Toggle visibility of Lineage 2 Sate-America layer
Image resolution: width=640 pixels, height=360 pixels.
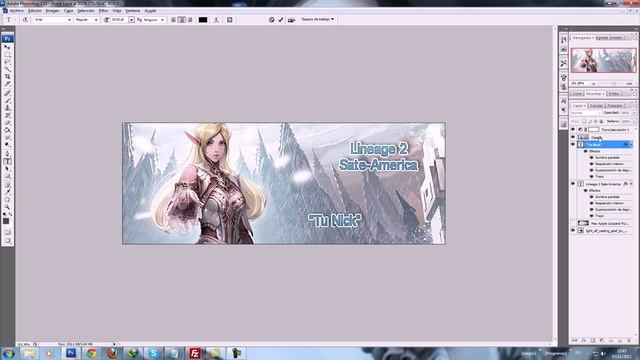pyautogui.click(x=573, y=184)
